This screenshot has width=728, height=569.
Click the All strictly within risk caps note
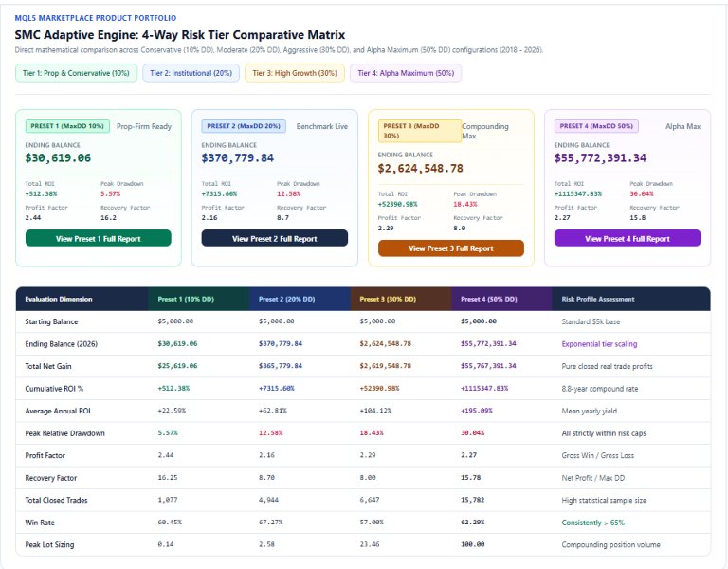point(604,432)
